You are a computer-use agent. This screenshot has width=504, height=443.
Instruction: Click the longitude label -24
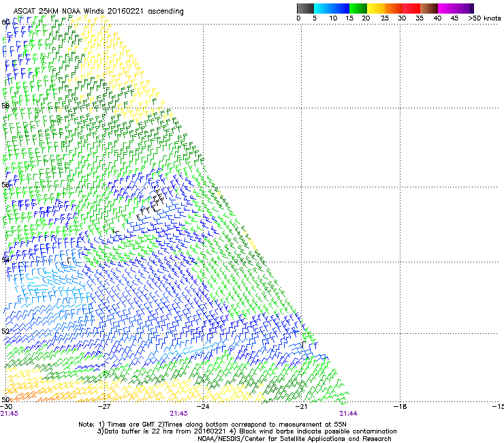[x=202, y=406]
